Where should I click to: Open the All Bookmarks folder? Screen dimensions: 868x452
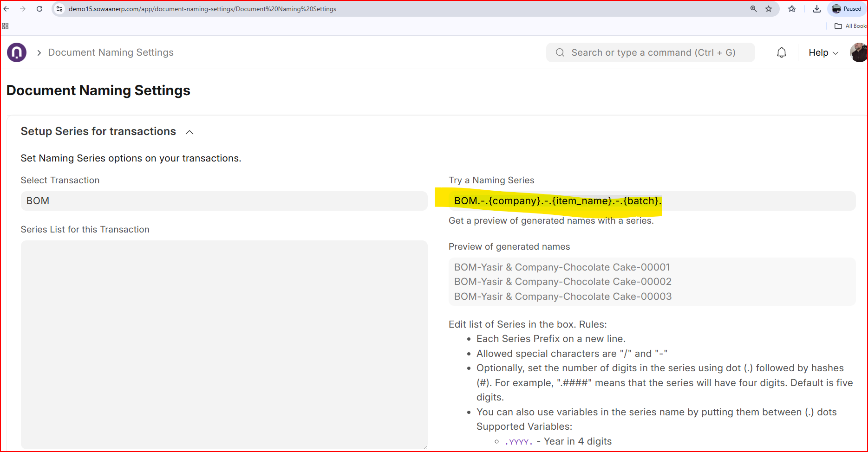[850, 26]
